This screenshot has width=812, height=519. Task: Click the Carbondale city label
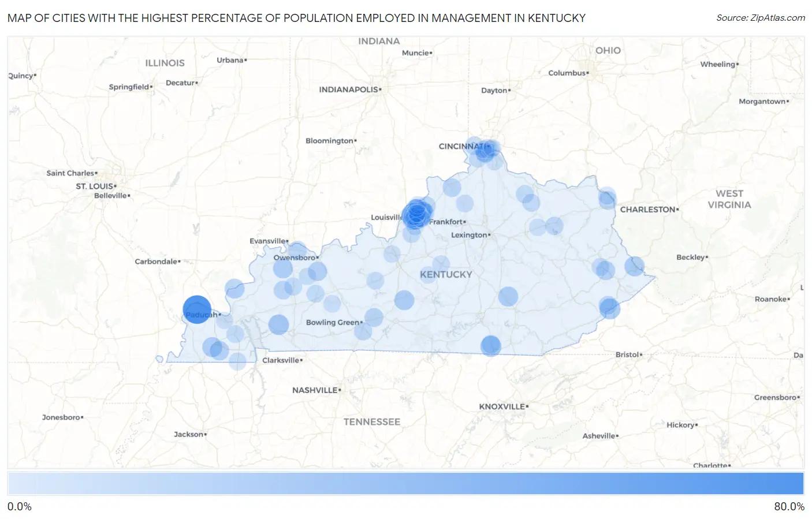156,262
